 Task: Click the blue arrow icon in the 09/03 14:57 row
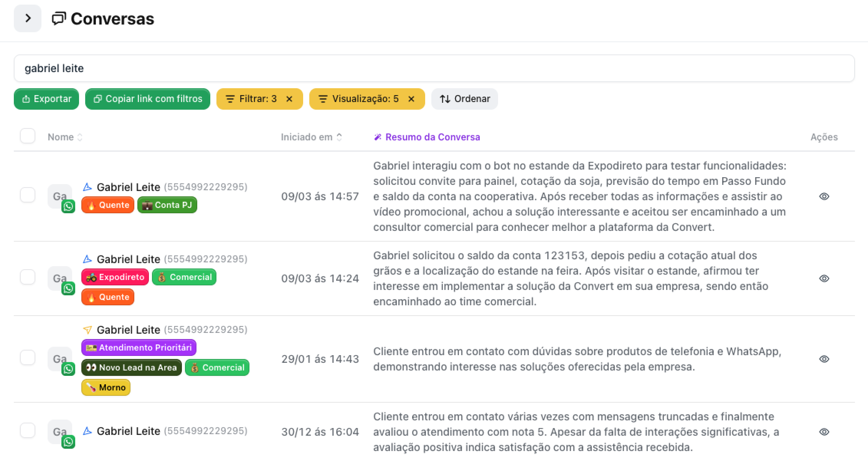87,187
